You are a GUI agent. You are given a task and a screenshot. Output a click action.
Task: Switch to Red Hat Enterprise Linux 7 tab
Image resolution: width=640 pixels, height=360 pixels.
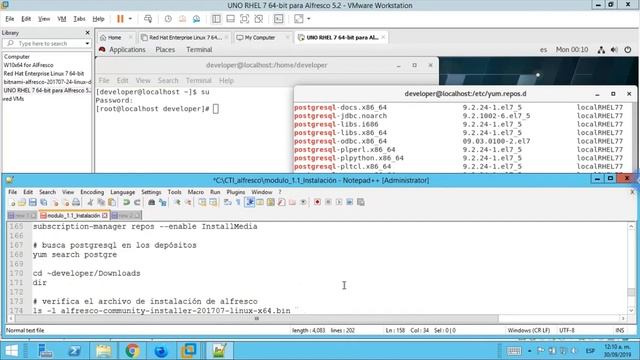[x=185, y=38]
